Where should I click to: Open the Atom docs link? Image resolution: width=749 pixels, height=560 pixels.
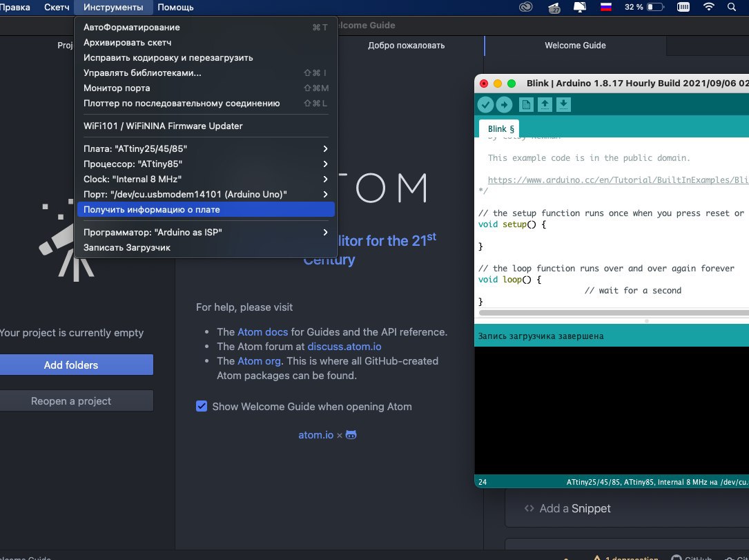[263, 332]
